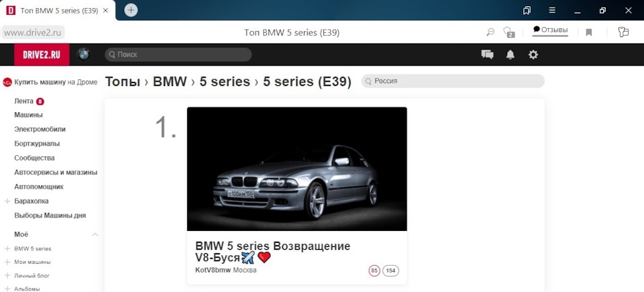Expand the BMW 5 series sidebar item
The width and height of the screenshot is (644, 292).
point(7,249)
